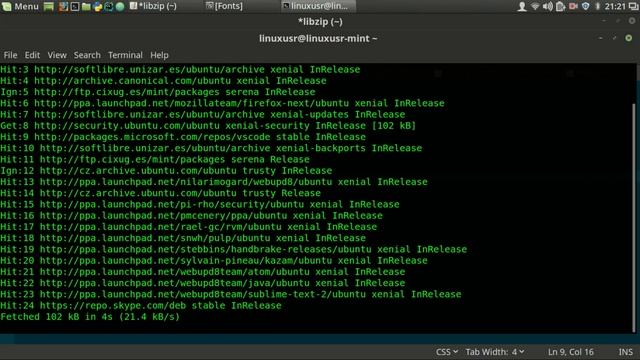640x360 pixels.
Task: Click the Hit:21 webupd8team/atom line
Action: (202, 272)
